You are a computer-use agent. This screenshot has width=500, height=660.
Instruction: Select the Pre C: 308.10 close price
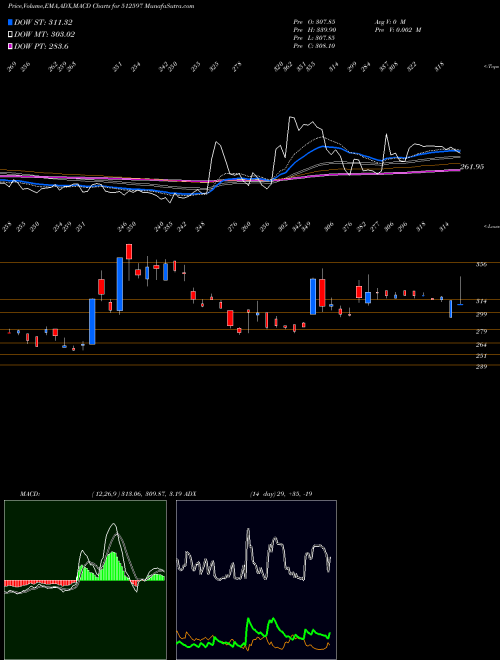[x=314, y=46]
